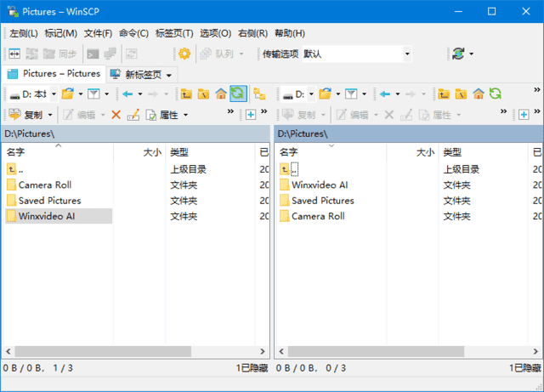This screenshot has height=392, width=544.
Task: Click the compare directories icon in main toolbar
Action: 14,54
